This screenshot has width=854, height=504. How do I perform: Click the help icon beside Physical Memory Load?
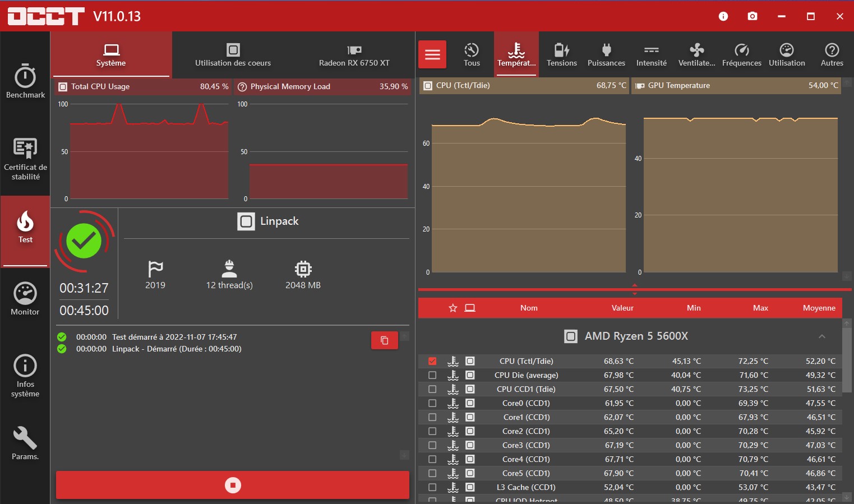pyautogui.click(x=242, y=87)
